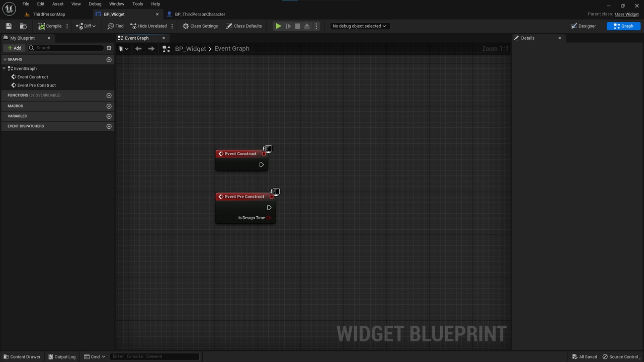The height and width of the screenshot is (362, 644).
Task: Add a new event dispatcher with plus icon
Action: tap(109, 126)
